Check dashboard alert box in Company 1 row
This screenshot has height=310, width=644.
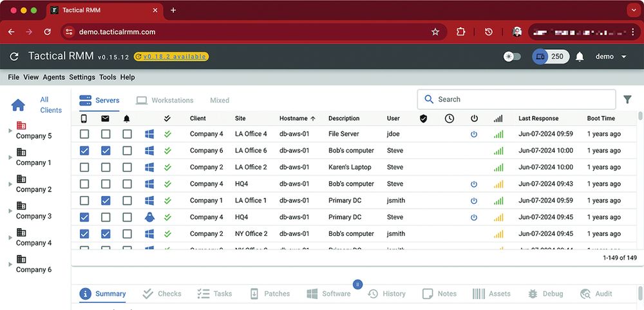click(128, 200)
